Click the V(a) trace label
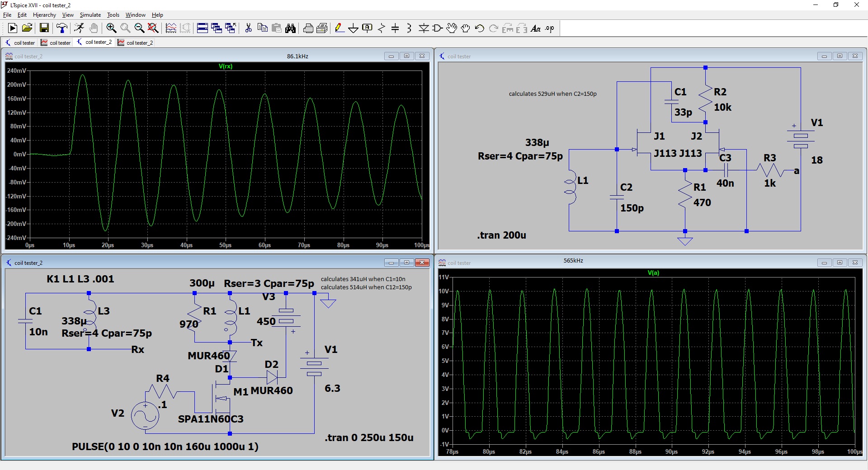The height and width of the screenshot is (470, 868). (x=653, y=273)
